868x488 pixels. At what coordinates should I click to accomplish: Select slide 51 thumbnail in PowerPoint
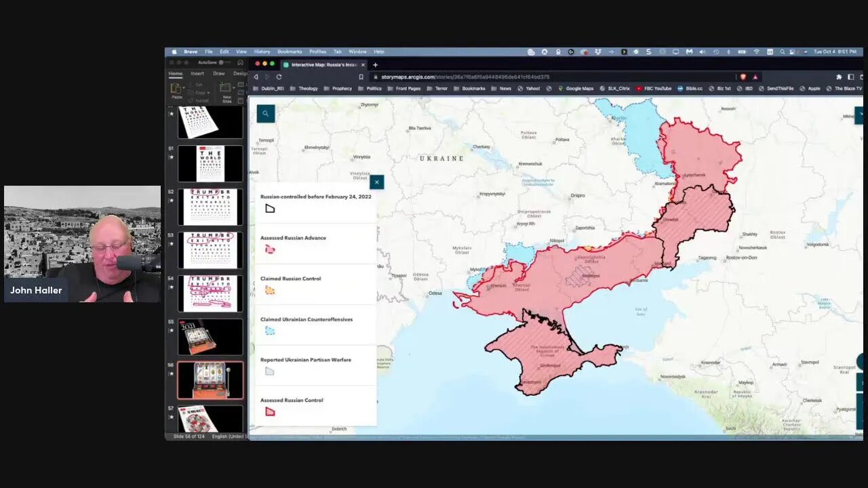coord(210,163)
